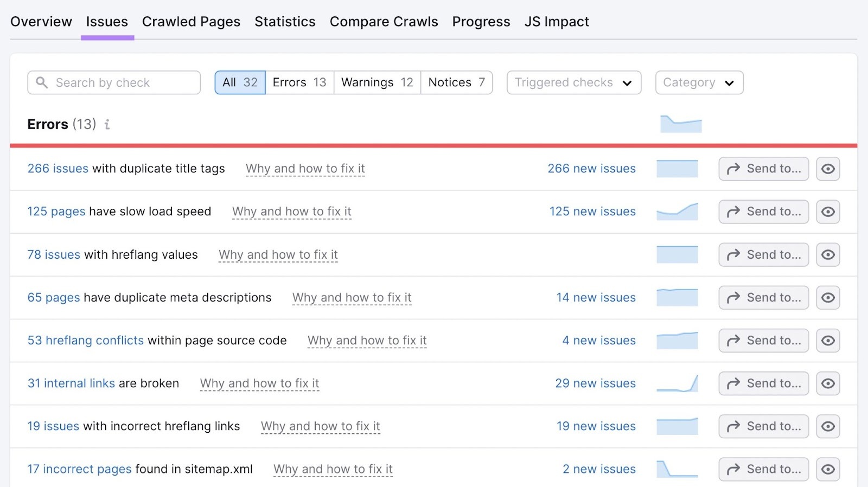868x487 pixels.
Task: Hide sitemap.xml incorrect pages check eye icon
Action: click(x=828, y=469)
